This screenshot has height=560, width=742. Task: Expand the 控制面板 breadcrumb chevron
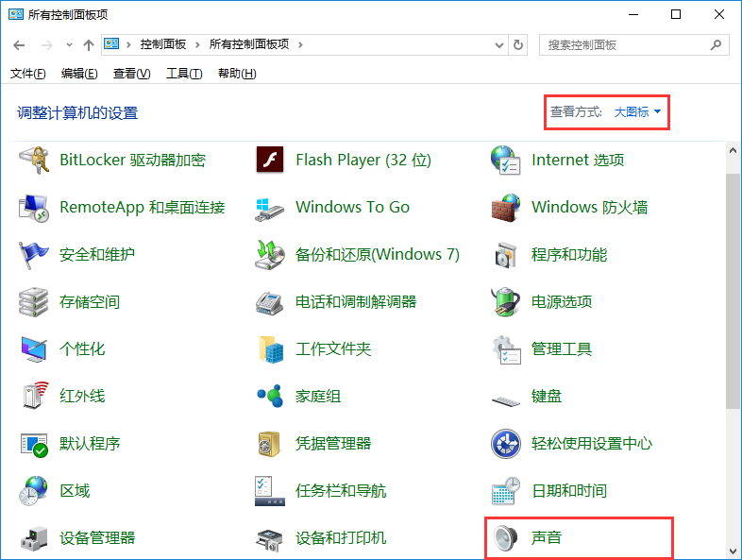[197, 44]
